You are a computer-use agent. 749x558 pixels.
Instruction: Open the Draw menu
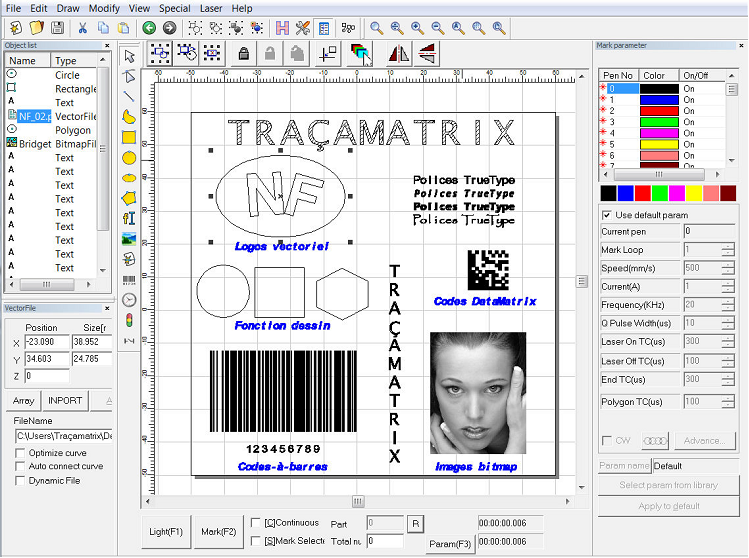coord(68,8)
